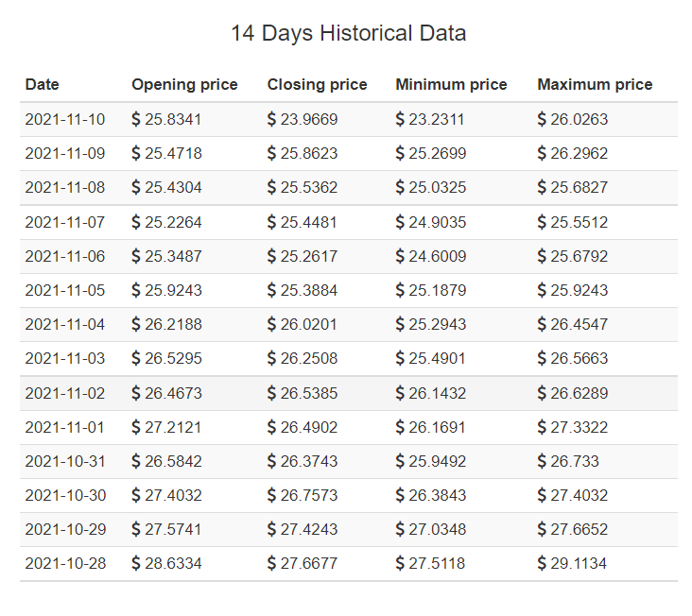Click the 2021-11-09 date cell
This screenshot has height=616, width=692.
[x=65, y=154]
